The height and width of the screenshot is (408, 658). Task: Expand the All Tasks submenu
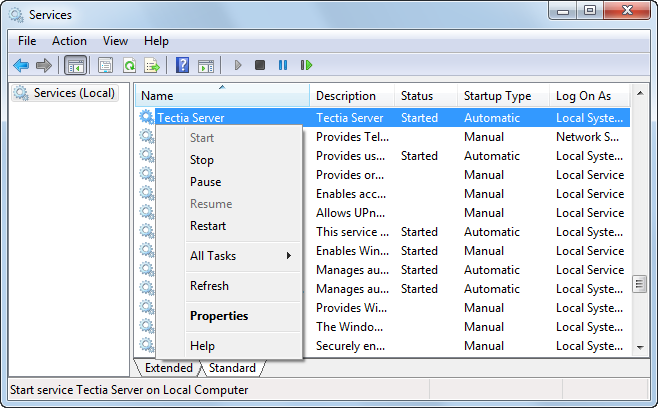[x=229, y=256]
